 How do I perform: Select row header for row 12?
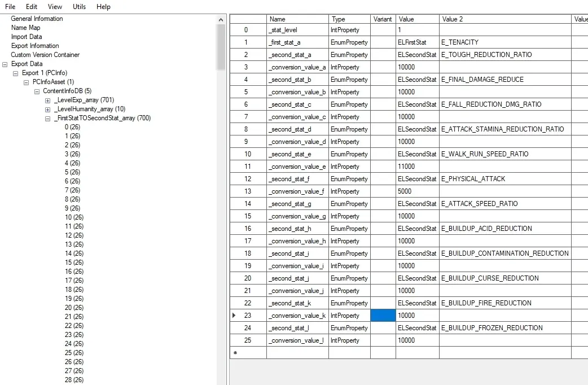(247, 179)
